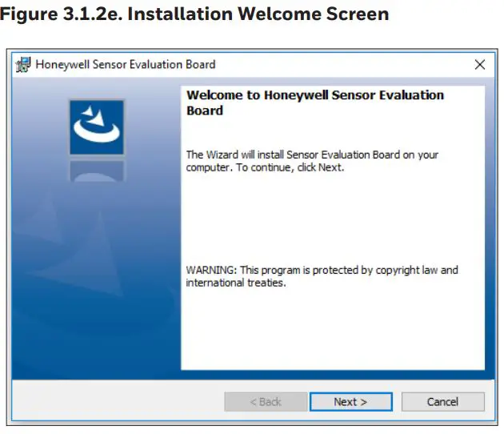Click the 'WARNING: This program is protected' copyright text
Viewport: 504px width, 434px height.
tap(322, 276)
